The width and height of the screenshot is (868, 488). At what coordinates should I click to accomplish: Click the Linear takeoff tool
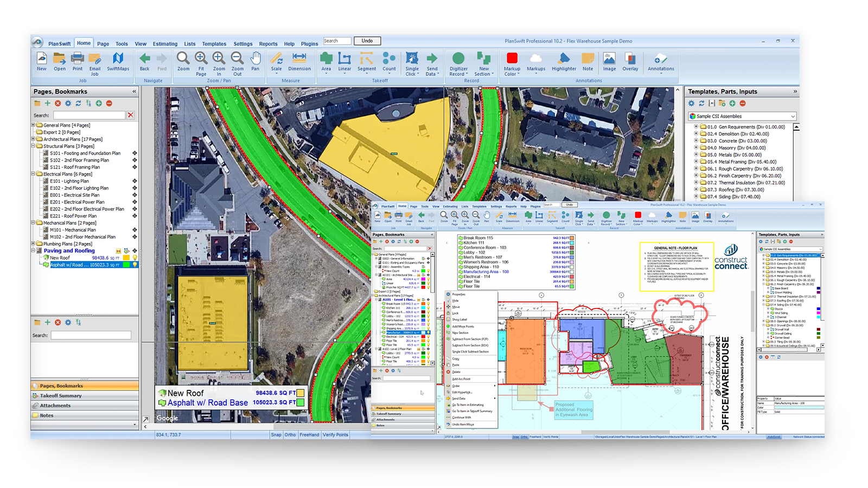point(344,61)
